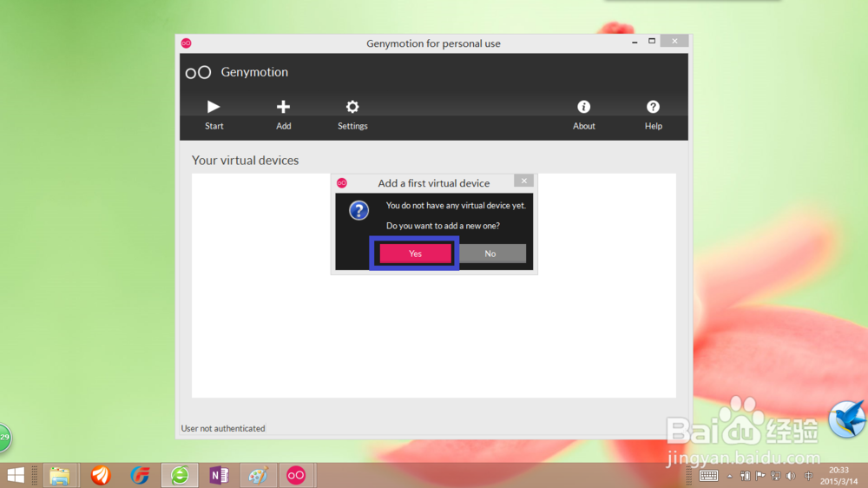The image size is (868, 488).
Task: Open Settings gear in Genymotion toolbar
Action: tap(352, 106)
